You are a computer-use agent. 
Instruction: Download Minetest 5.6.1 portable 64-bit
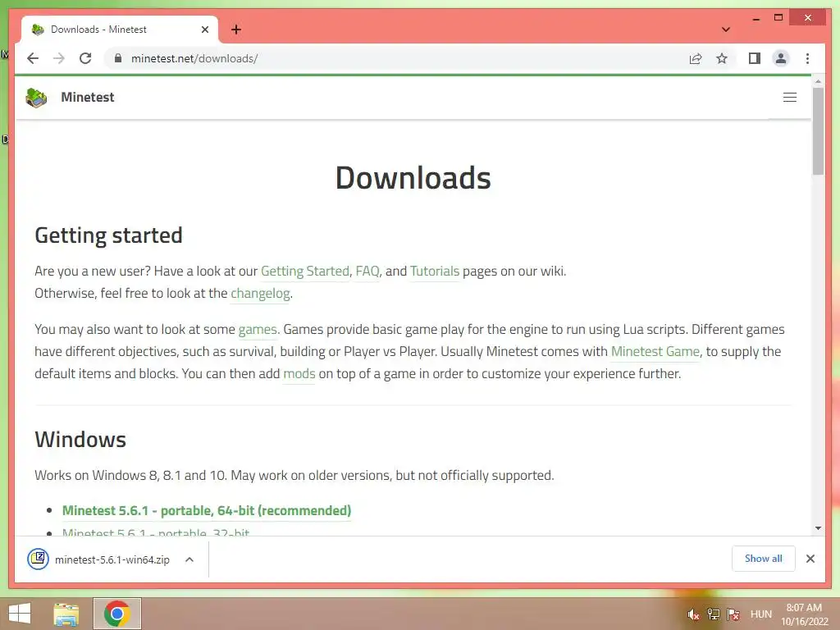207,510
